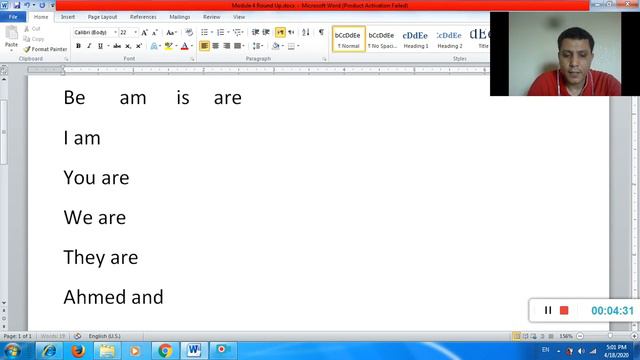Pause the screen recording
This screenshot has height=360, width=640.
(548, 311)
